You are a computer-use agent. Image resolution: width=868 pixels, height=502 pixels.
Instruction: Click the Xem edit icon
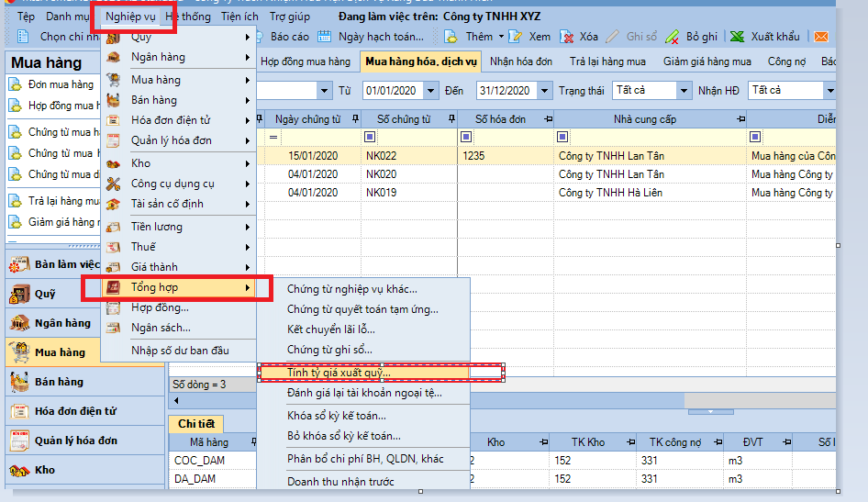coord(516,37)
